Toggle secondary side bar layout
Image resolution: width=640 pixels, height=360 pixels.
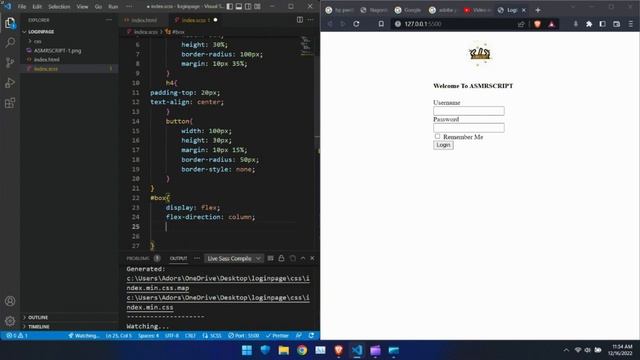click(248, 7)
